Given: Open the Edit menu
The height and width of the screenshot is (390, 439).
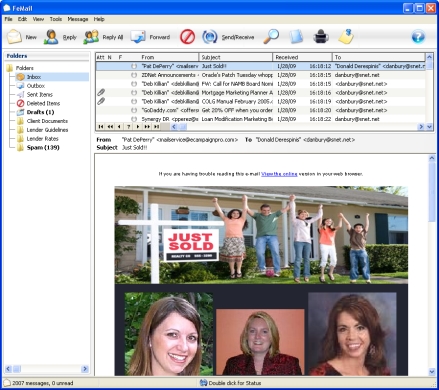Looking at the screenshot, I should tap(22, 19).
